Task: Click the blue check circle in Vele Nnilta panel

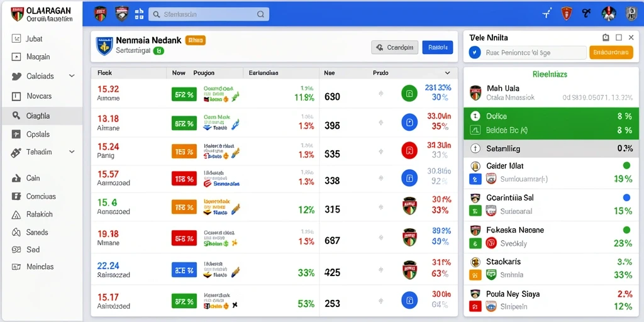Action: 474,53
